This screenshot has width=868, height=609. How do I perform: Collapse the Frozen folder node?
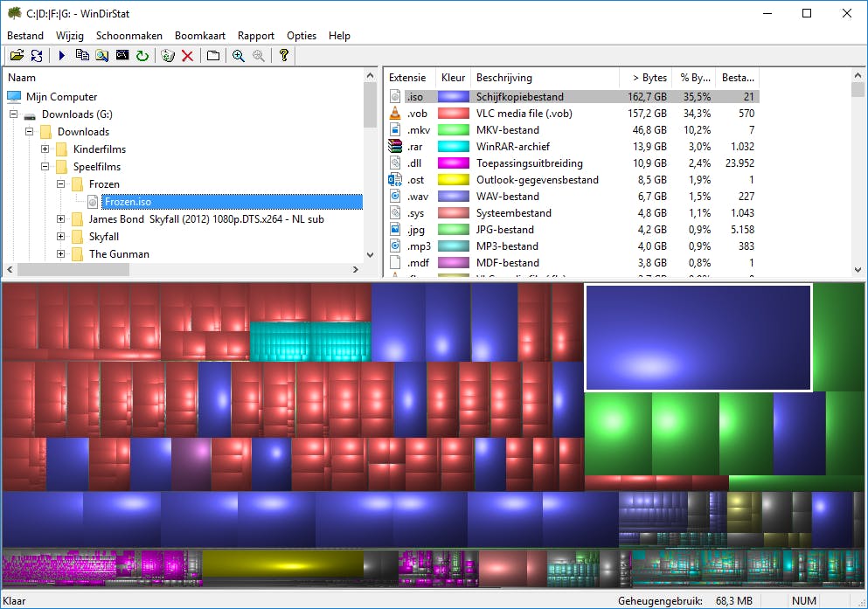[x=61, y=184]
